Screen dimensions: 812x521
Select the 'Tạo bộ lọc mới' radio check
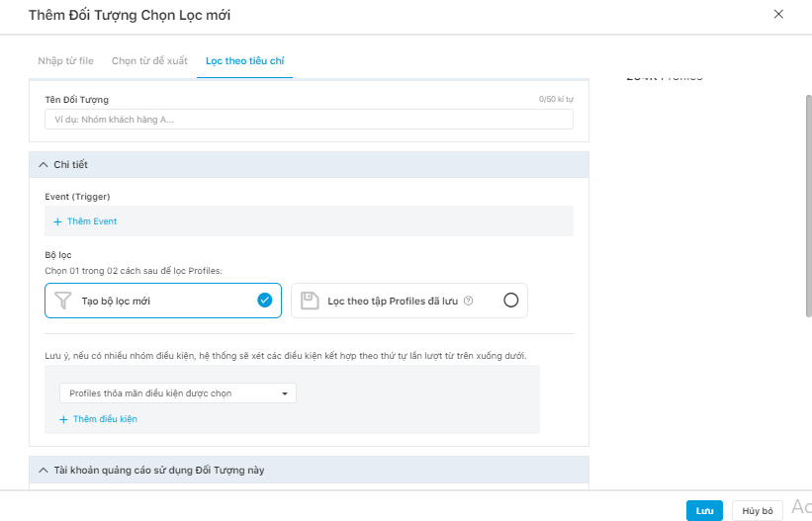pyautogui.click(x=265, y=300)
